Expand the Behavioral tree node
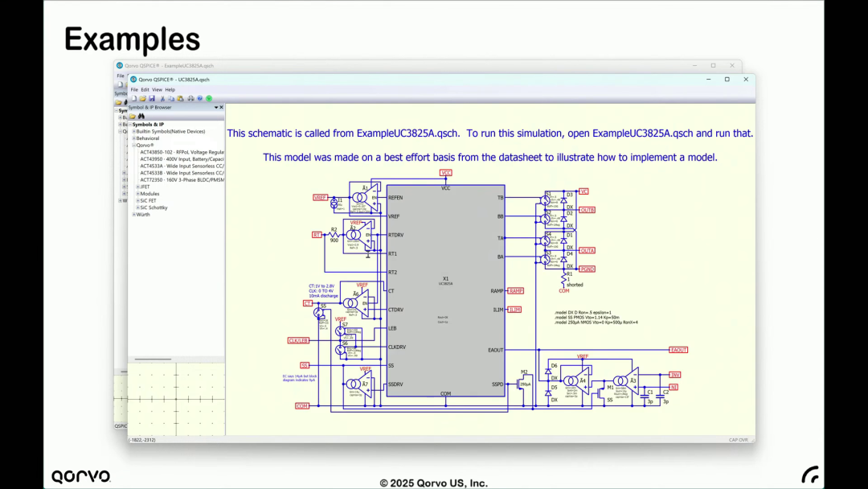Image resolution: width=868 pixels, height=489 pixels. (134, 138)
